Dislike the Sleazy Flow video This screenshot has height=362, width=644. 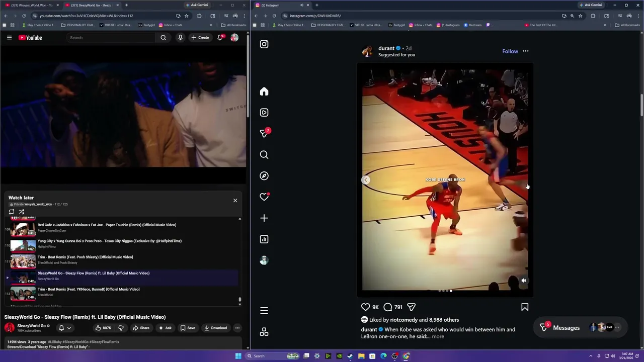pos(121,328)
